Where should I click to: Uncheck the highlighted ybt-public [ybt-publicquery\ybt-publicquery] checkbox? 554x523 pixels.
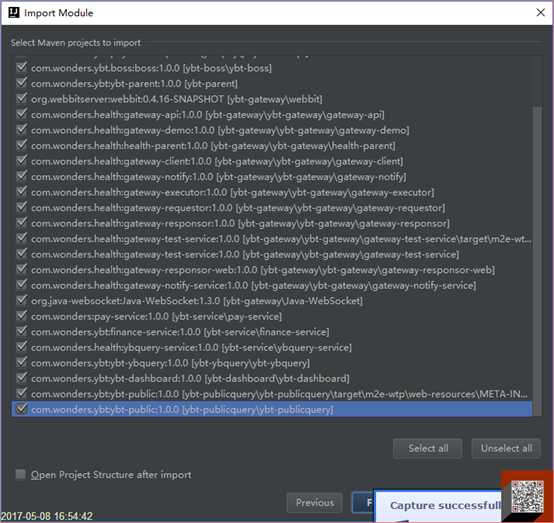22,409
